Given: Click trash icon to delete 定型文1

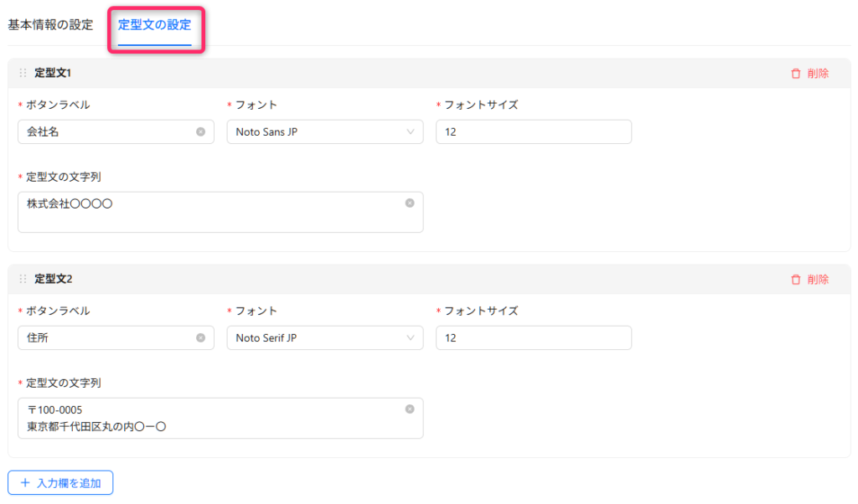Looking at the screenshot, I should [796, 74].
